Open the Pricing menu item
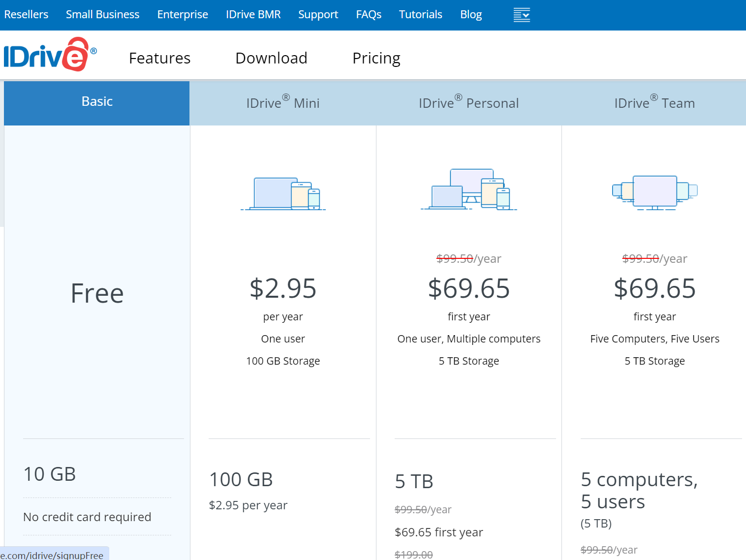Screen dimensions: 746x560 click(x=376, y=58)
